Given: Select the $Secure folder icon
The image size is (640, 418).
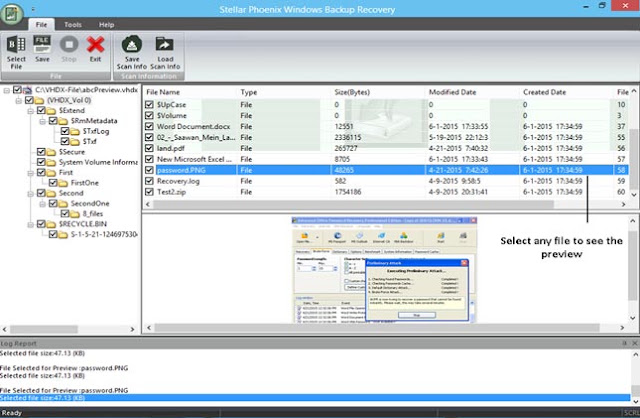Looking at the screenshot, I should point(51,152).
